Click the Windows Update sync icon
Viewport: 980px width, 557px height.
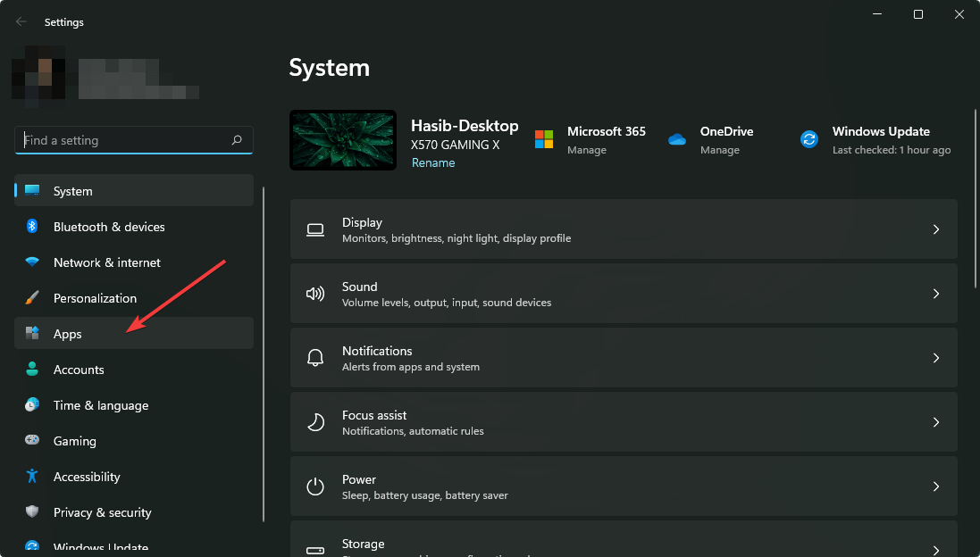click(x=808, y=139)
